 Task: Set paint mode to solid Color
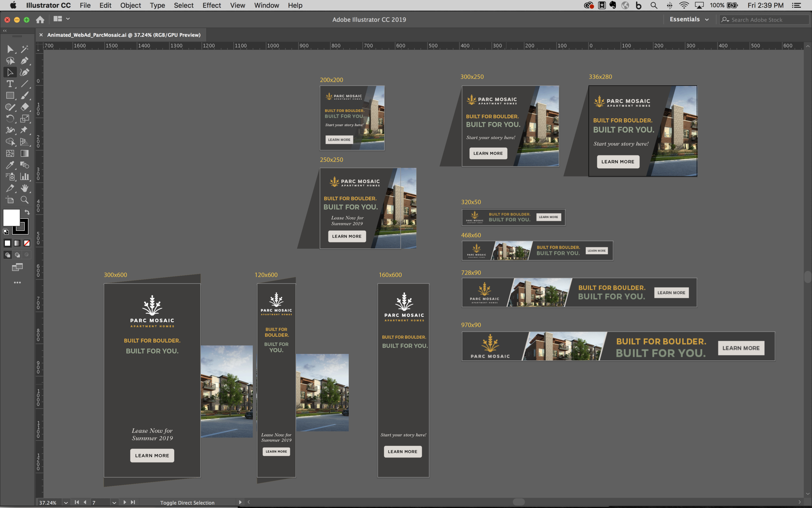pyautogui.click(x=7, y=243)
